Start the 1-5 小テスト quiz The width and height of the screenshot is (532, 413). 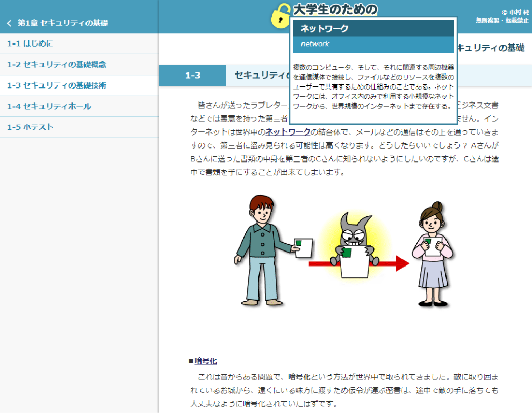30,127
